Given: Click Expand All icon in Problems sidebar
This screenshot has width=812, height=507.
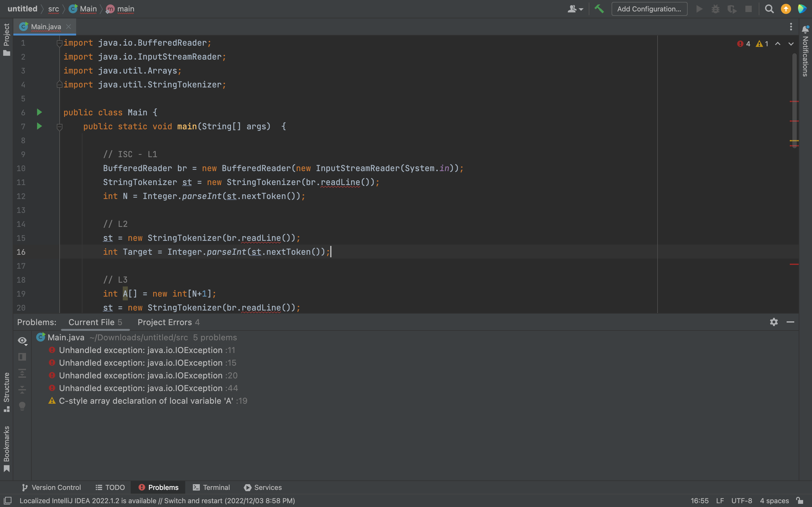Looking at the screenshot, I should [22, 373].
